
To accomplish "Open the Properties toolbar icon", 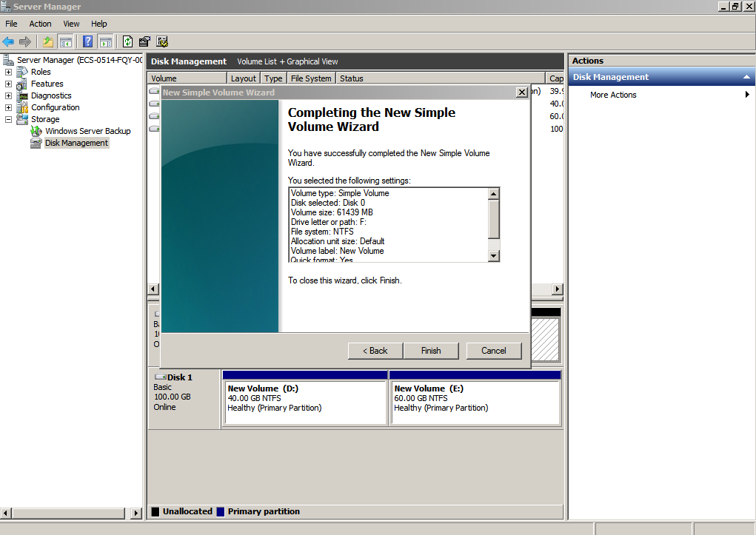I will (144, 42).
